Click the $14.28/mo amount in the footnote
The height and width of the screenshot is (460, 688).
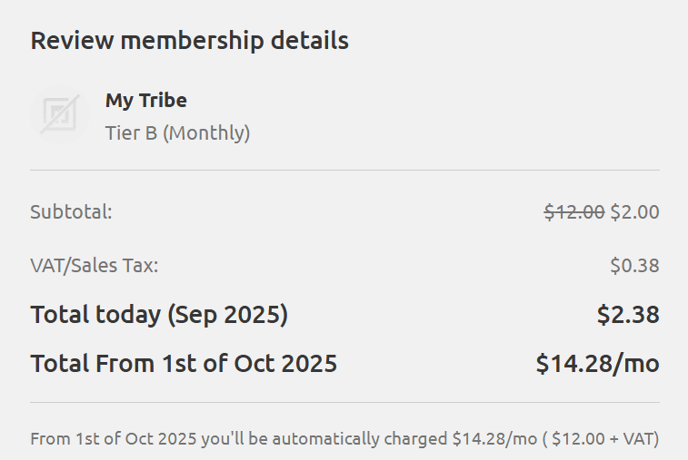(x=495, y=439)
